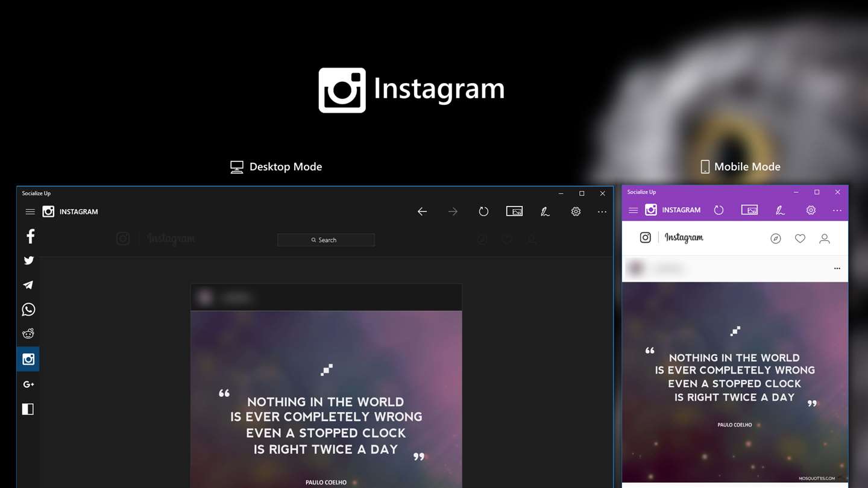Image resolution: width=868 pixels, height=488 pixels.
Task: Minimize the mobile mode window
Action: click(796, 192)
